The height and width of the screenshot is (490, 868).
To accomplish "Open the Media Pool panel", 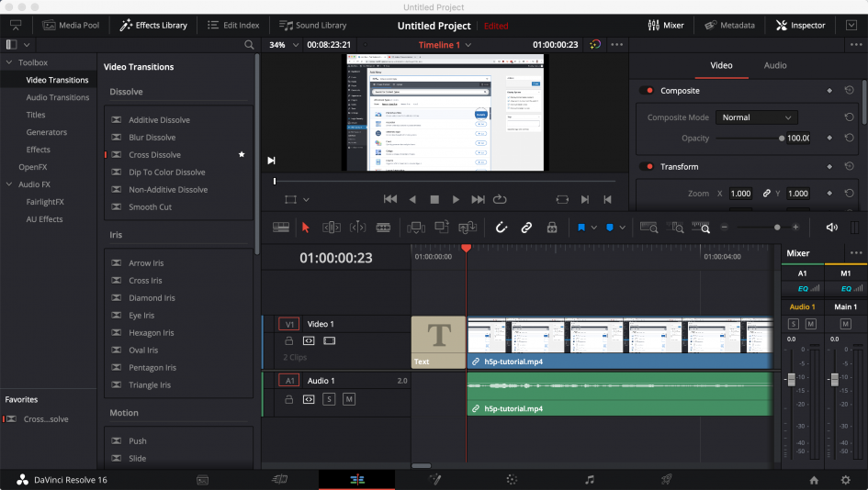I will (x=72, y=26).
